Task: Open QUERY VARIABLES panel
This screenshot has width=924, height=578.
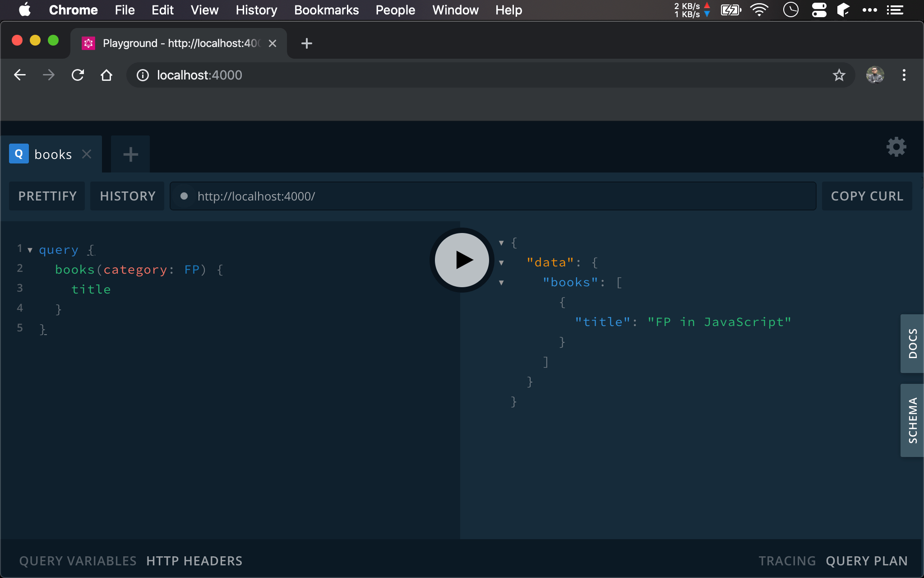Action: pyautogui.click(x=77, y=560)
